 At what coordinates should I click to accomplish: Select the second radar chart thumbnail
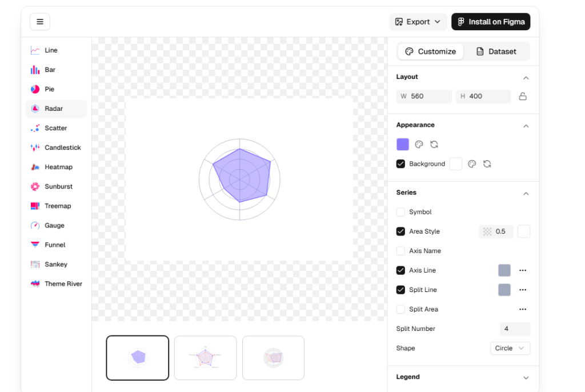point(205,358)
